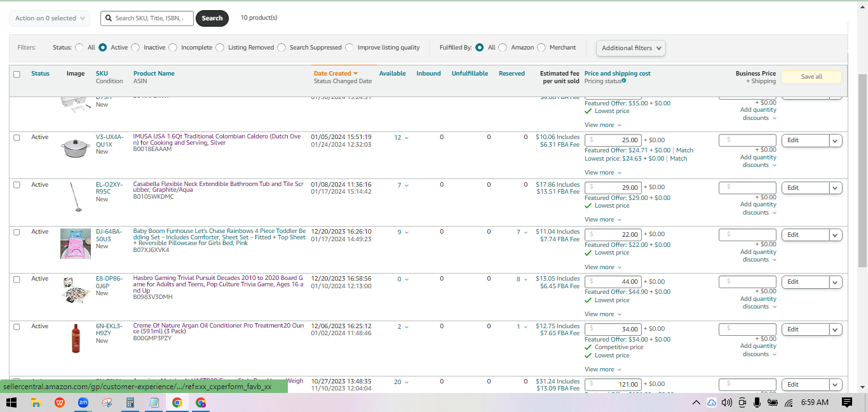Select the checkbox for the Creme Of Nature row
868x412 pixels.
pyautogui.click(x=17, y=326)
